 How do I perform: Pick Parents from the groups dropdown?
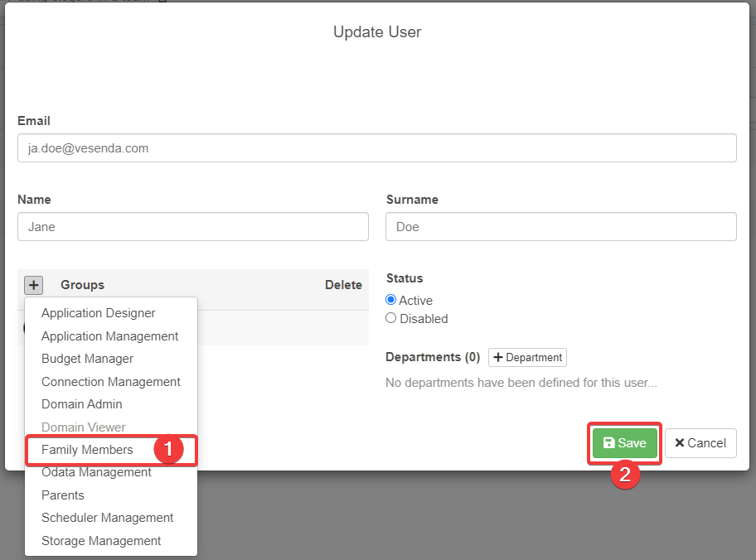[x=63, y=495]
